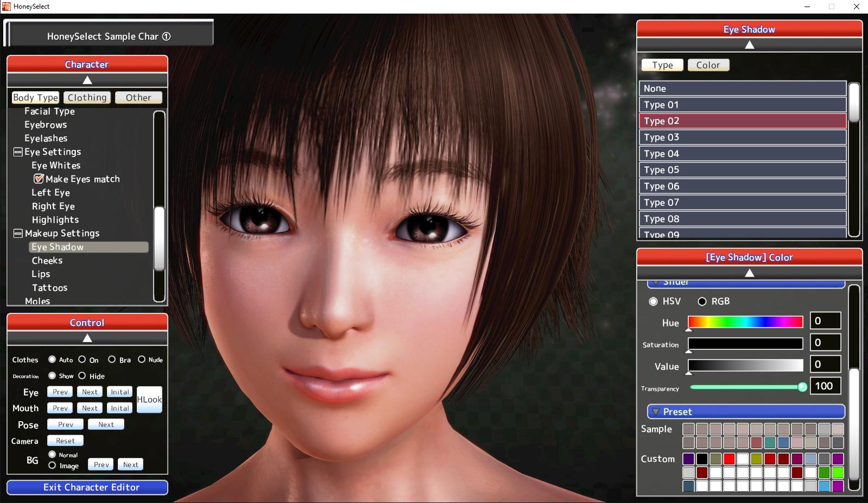Set Clothes to Nude radio option
The image size is (868, 503).
point(142,360)
